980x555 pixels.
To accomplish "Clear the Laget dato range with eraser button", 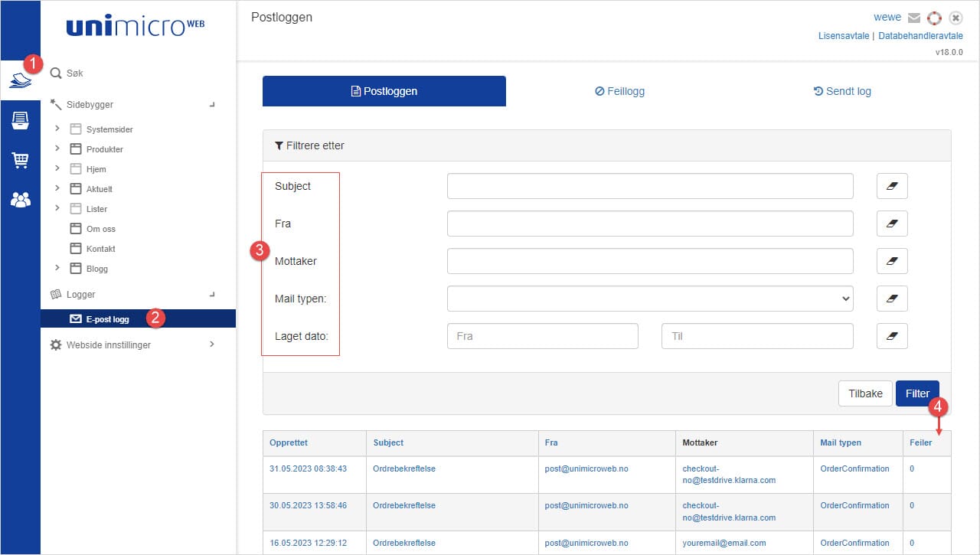I will pos(892,336).
